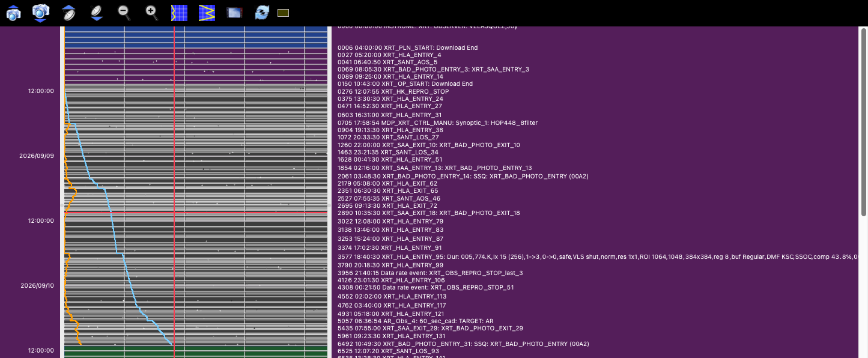Select the 5057 AR_Obs_4 TARGET: AR entry
This screenshot has width=868, height=358.
416,321
